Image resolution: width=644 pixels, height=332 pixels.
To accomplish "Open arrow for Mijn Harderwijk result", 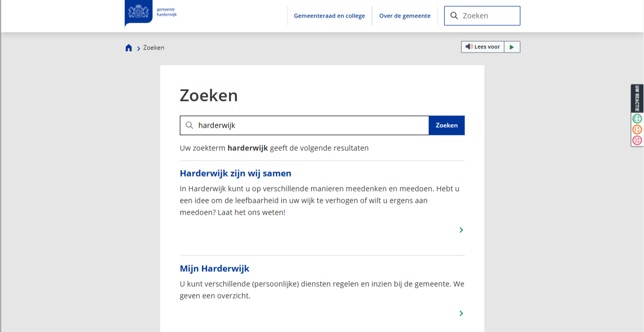I will pos(461,313).
